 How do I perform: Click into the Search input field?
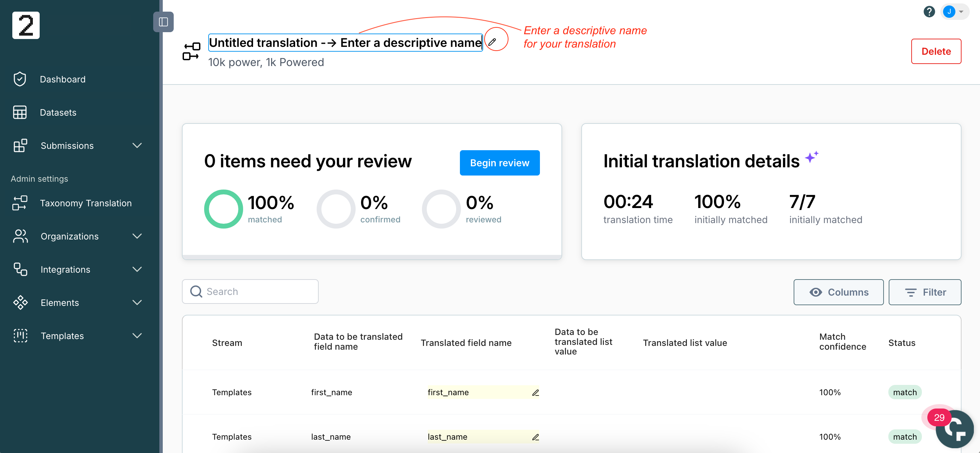point(250,292)
